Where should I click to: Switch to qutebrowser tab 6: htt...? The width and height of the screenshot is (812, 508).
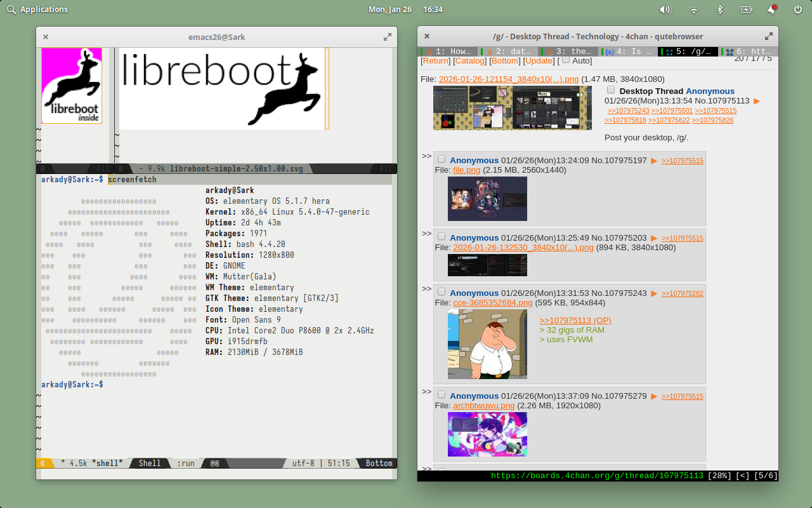749,51
